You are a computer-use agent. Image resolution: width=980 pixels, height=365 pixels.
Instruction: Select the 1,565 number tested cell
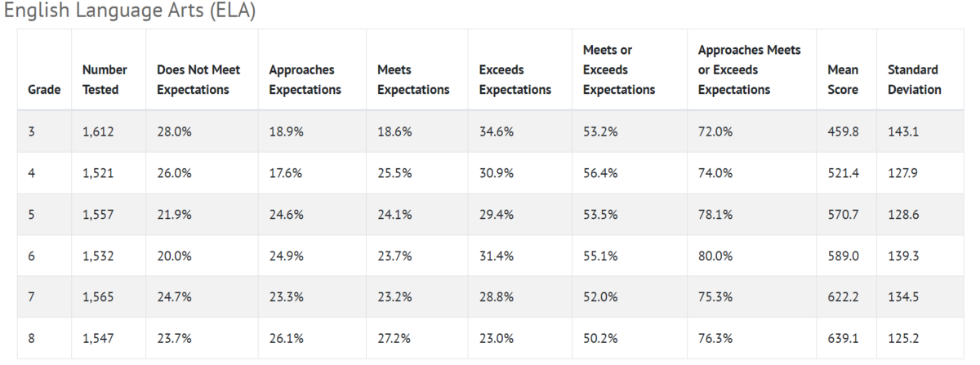point(98,297)
